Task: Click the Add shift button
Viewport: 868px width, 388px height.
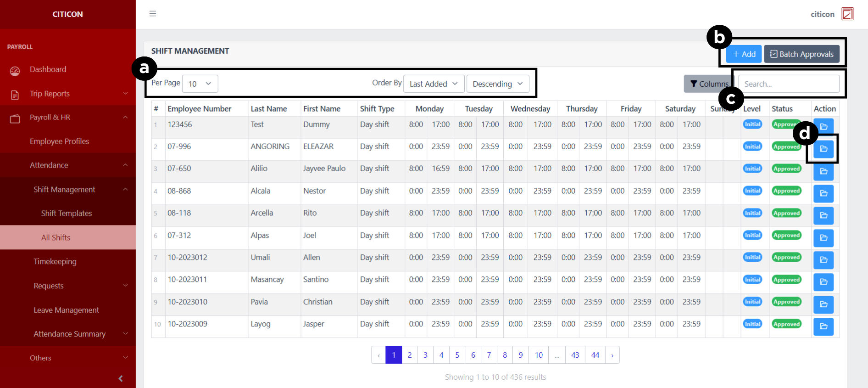Action: 744,54
